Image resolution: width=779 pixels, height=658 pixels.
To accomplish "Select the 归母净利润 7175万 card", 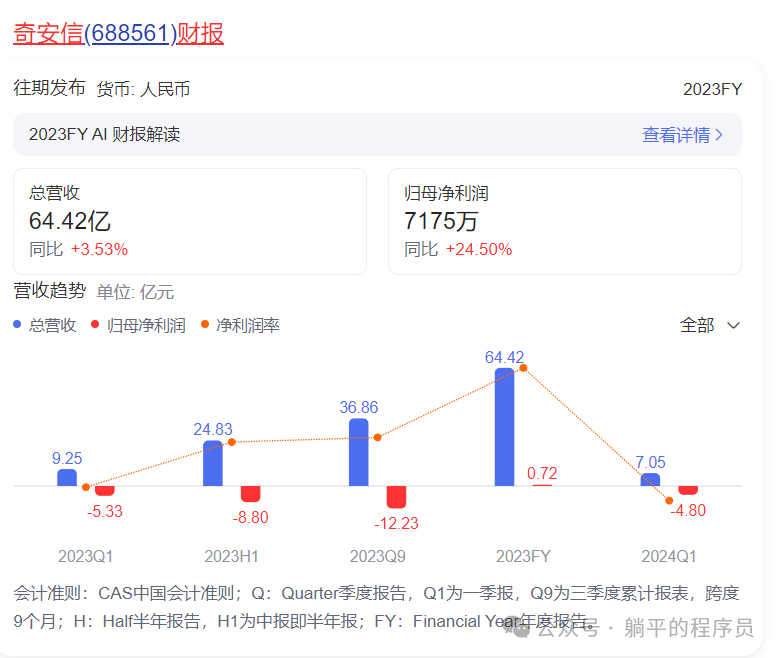I will coord(565,222).
